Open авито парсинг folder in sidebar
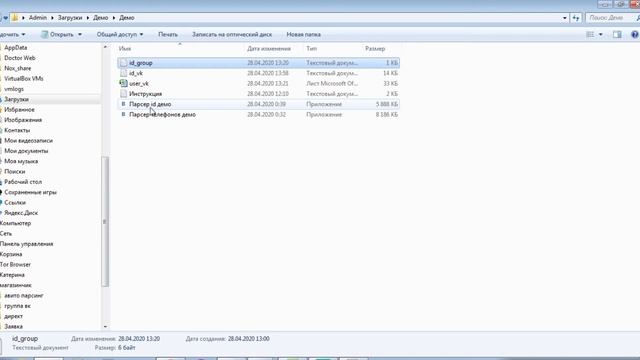The height and width of the screenshot is (360, 640). 24,296
